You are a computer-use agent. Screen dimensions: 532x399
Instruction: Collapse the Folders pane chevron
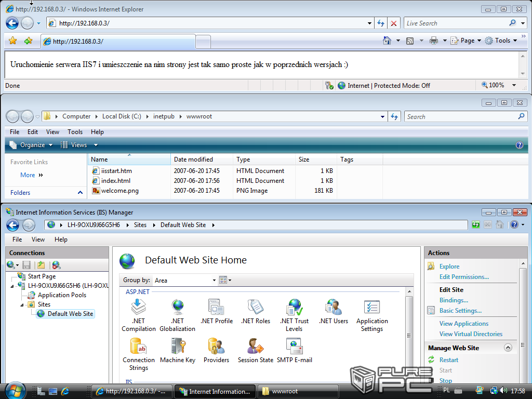click(80, 193)
